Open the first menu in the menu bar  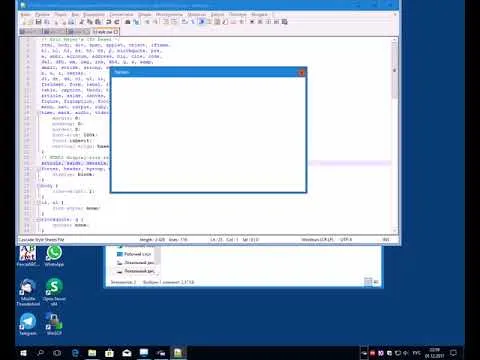pyautogui.click(x=25, y=15)
